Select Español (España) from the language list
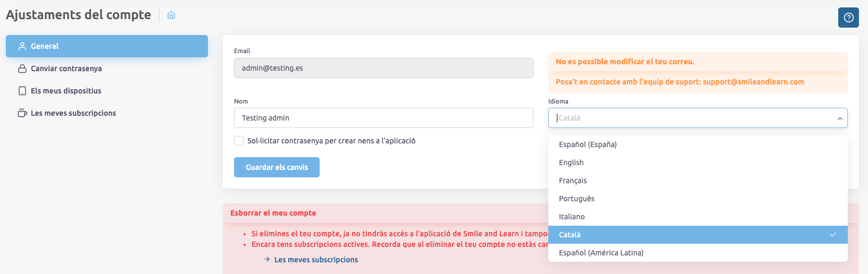 (x=588, y=144)
